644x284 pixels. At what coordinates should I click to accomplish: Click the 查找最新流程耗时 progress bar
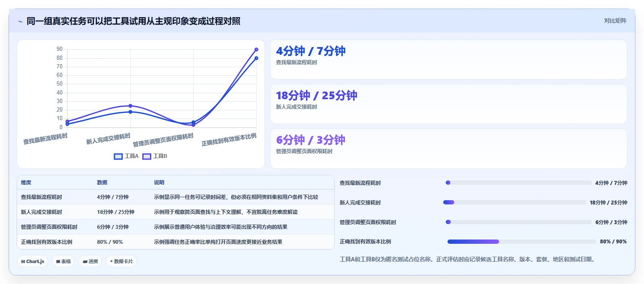(x=519, y=183)
